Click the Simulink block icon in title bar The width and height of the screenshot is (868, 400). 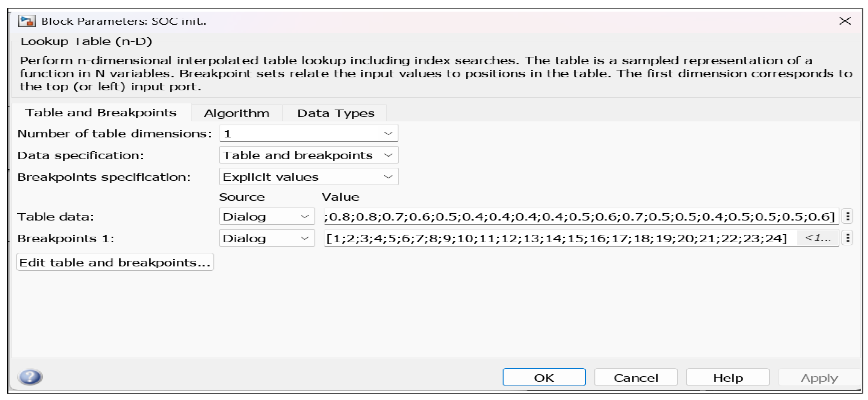tap(27, 21)
